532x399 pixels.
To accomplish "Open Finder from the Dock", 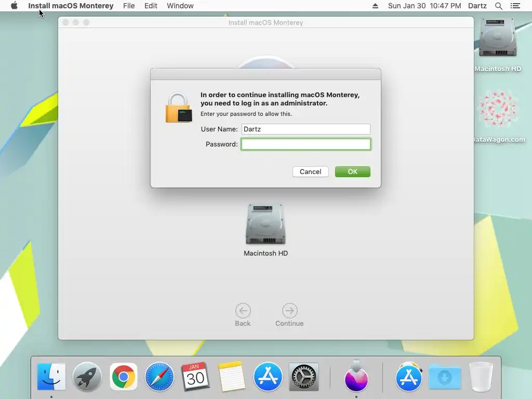I will (x=51, y=377).
